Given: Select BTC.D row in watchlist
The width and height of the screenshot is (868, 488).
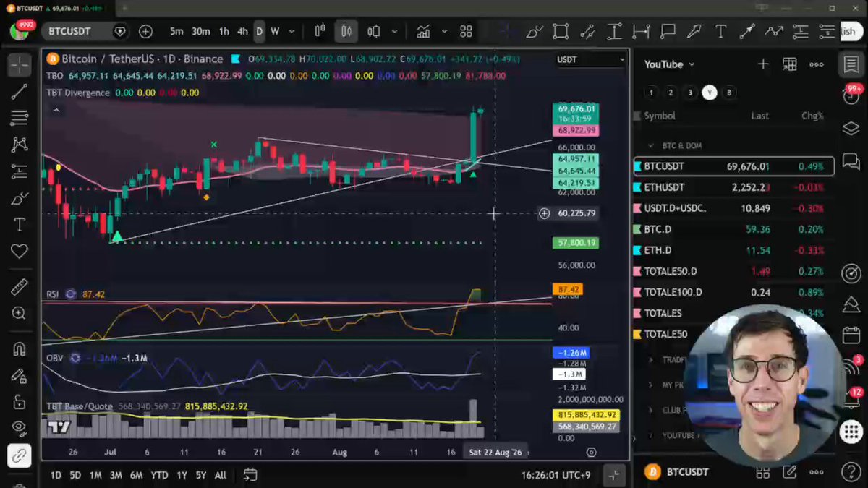Looking at the screenshot, I should click(733, 229).
